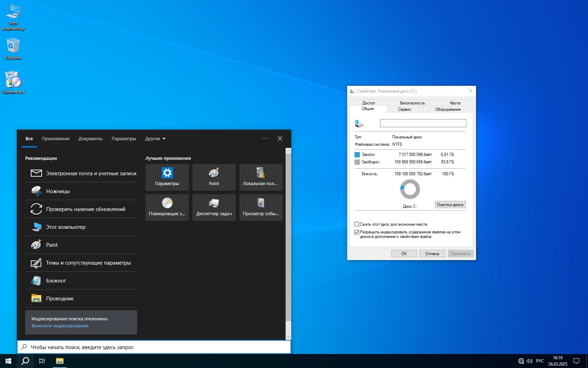588x368 pixels.
Task: Click the 'Включите индексирование' link
Action: tap(60, 326)
